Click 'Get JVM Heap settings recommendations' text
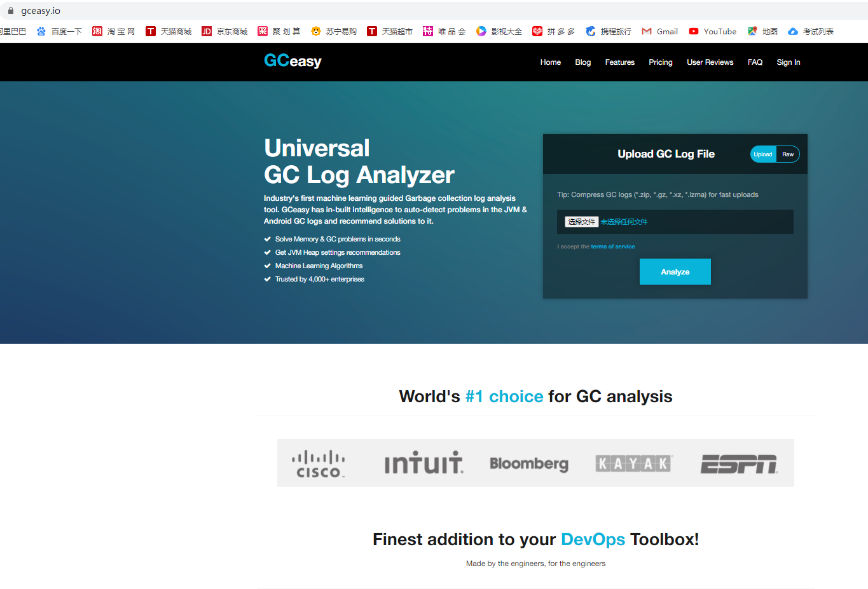This screenshot has height=589, width=868. (x=338, y=253)
